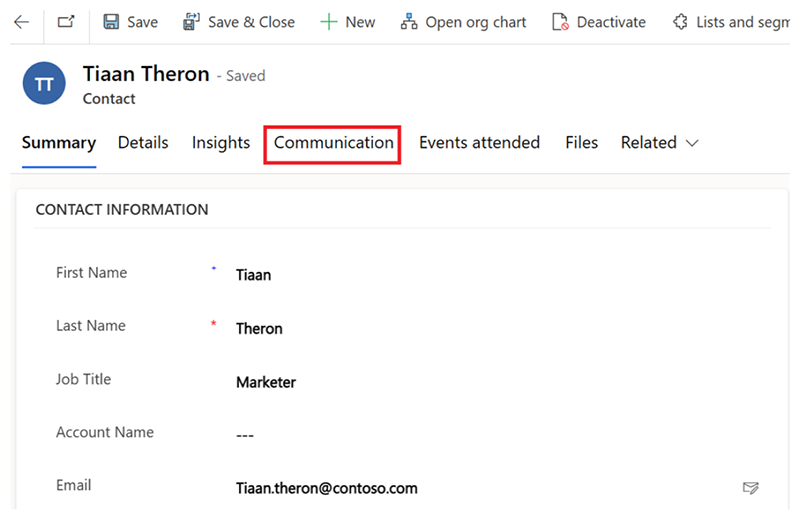This screenshot has height=518, width=800.
Task: Click the Save floppy disk icon
Action: (x=111, y=22)
